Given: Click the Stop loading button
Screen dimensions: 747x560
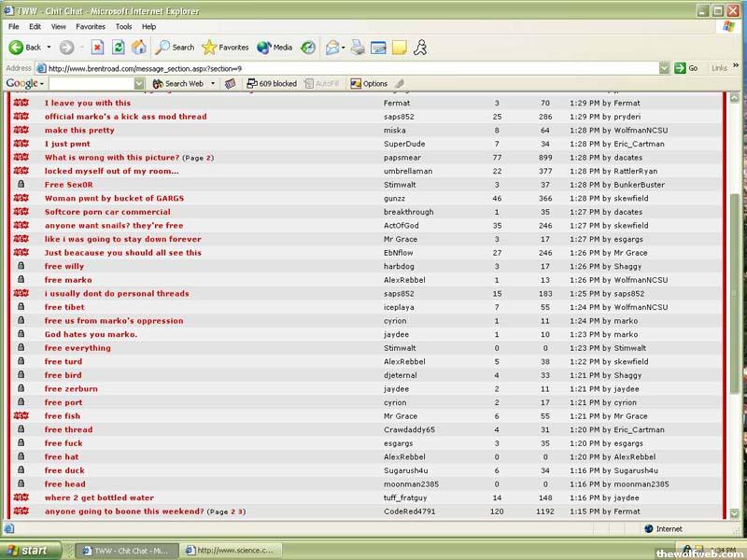Looking at the screenshot, I should point(97,48).
